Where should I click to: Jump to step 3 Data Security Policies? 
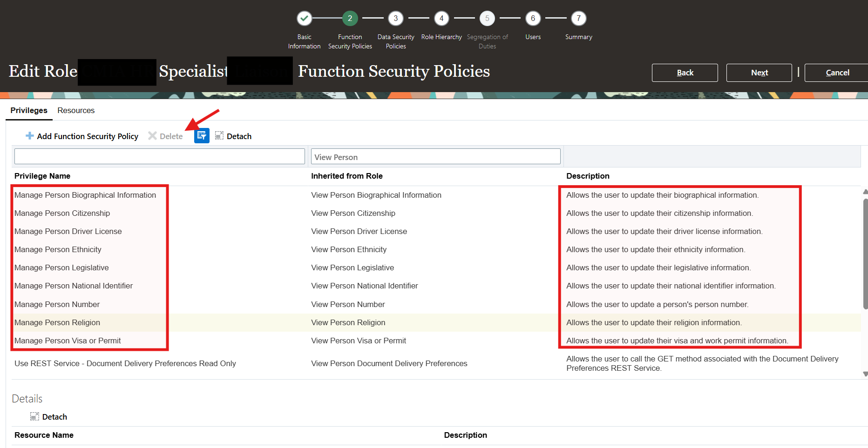tap(396, 19)
